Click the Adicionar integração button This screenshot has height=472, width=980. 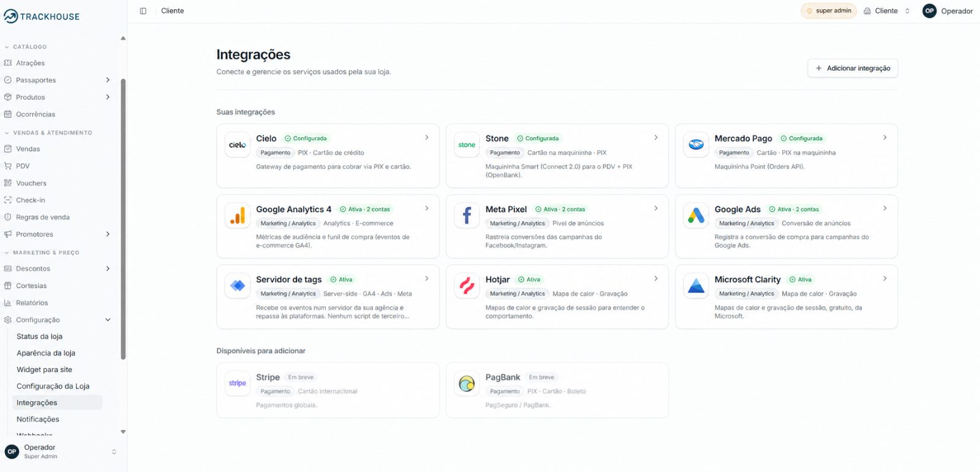[853, 68]
